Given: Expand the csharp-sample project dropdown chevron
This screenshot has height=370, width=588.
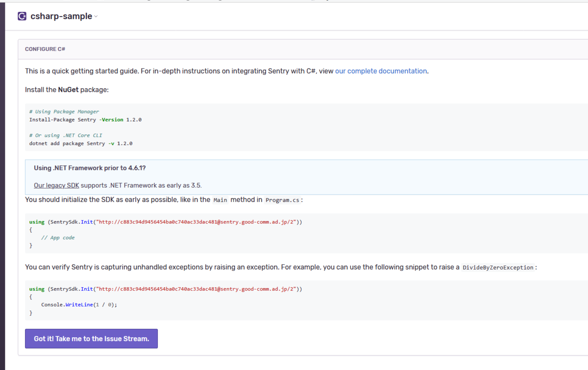Looking at the screenshot, I should (96, 17).
